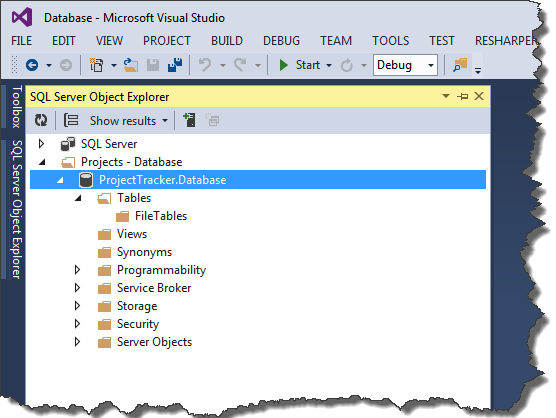Open the TOOLS menu
The height and width of the screenshot is (418, 556).
(390, 41)
